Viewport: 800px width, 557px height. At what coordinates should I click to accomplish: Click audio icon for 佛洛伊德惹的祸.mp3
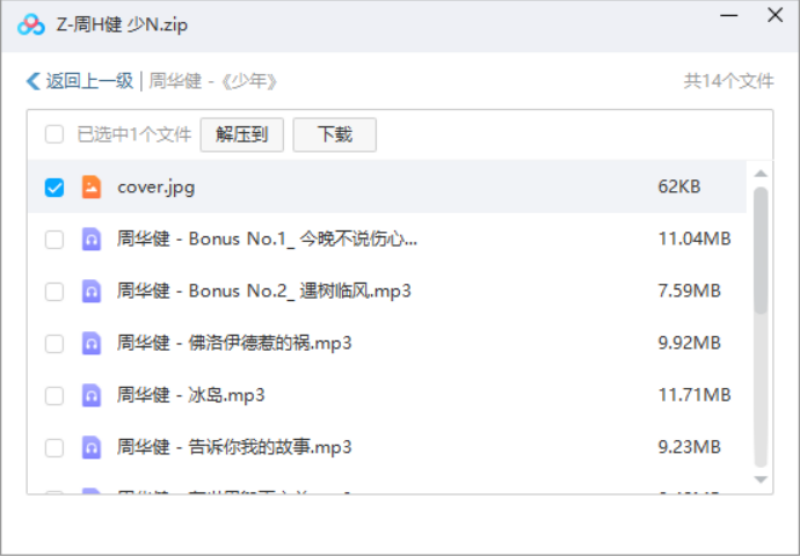click(x=91, y=343)
